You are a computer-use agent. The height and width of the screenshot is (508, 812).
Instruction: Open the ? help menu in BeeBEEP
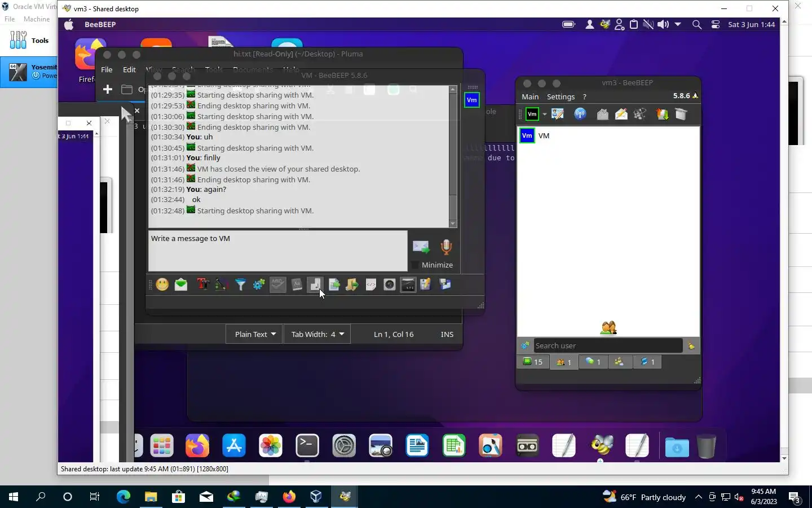coord(585,97)
